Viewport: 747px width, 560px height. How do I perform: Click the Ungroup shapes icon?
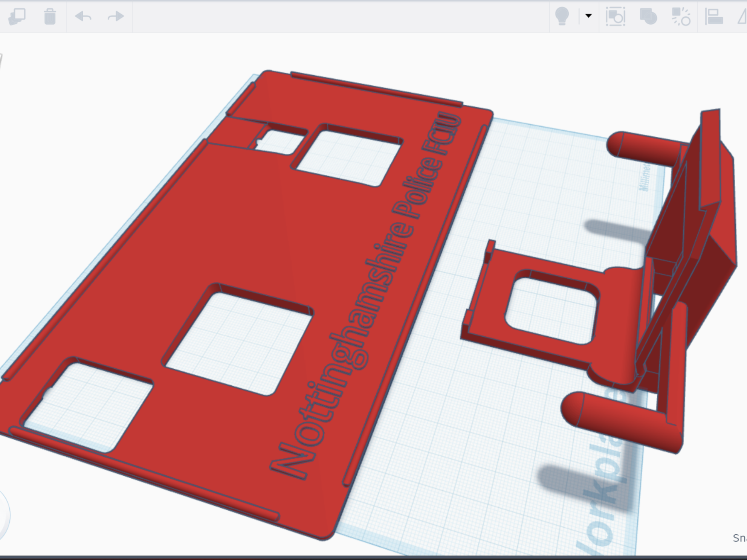[x=681, y=17]
